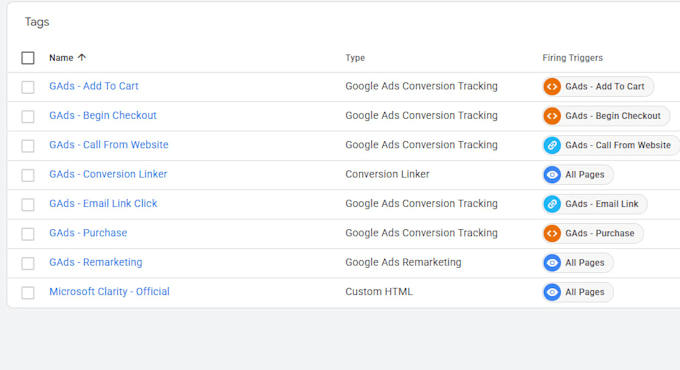Click the custom event icon in GAds - Purchase trigger

pos(552,233)
